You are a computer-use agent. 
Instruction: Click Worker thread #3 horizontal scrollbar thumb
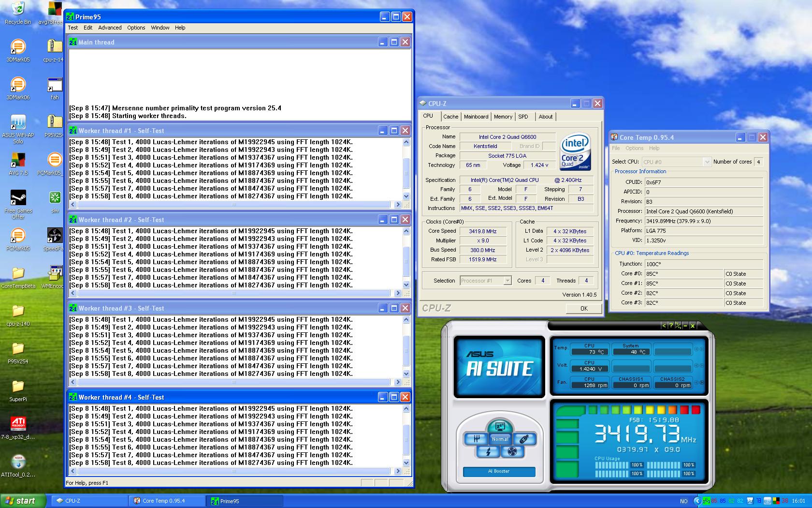234,382
